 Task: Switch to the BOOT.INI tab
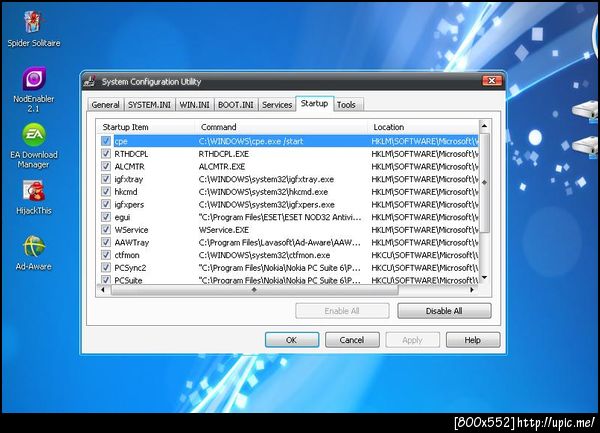pyautogui.click(x=236, y=104)
